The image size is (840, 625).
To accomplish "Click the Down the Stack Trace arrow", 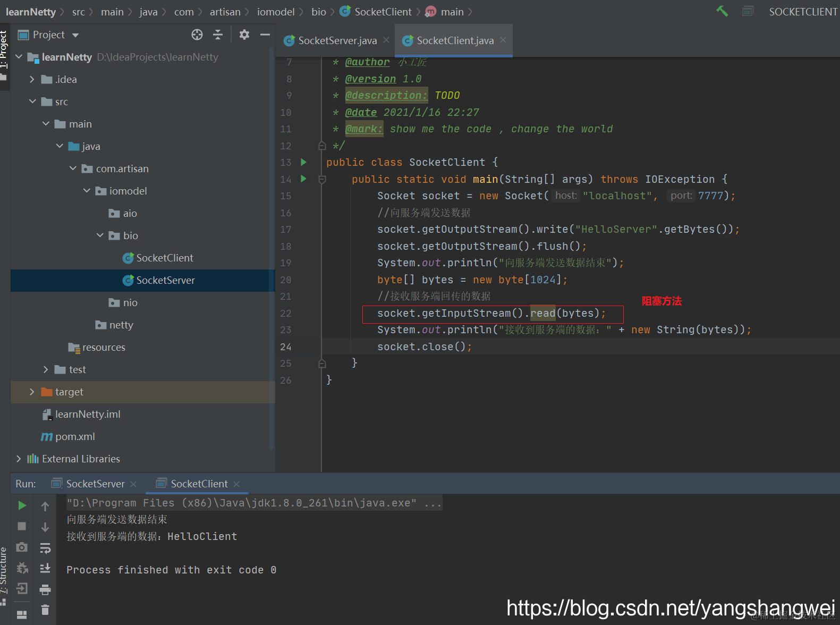I will [45, 527].
